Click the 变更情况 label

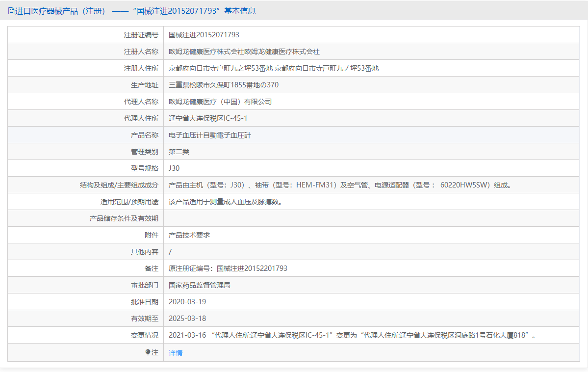144,335
